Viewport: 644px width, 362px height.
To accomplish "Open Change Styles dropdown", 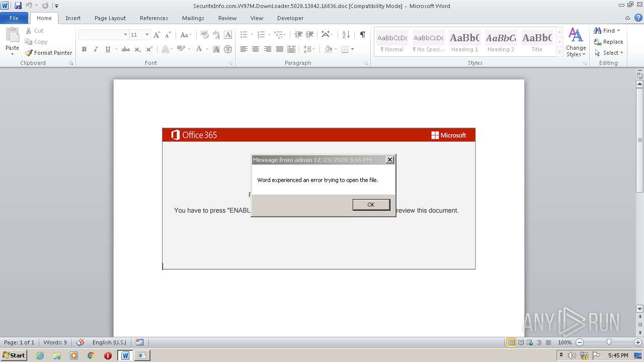I will click(x=576, y=42).
